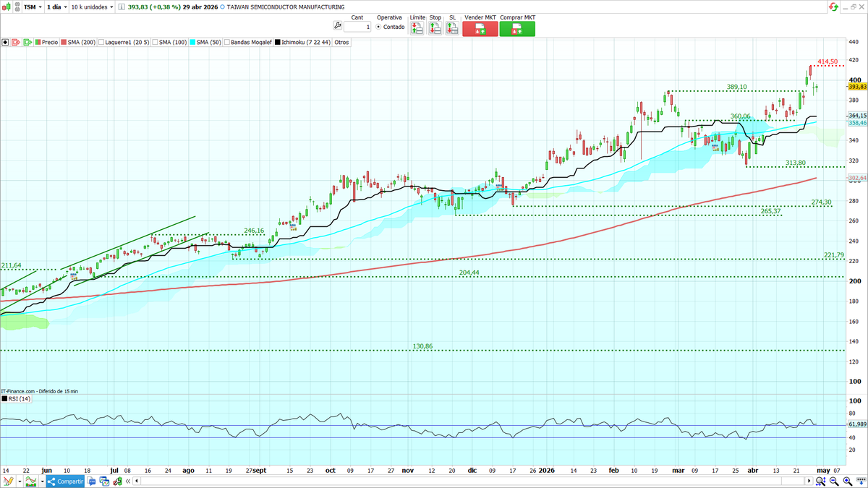Viewport: 868px width, 488px height.
Task: Click the horizontal time scrollbar track
Action: pyautogui.click(x=473, y=481)
